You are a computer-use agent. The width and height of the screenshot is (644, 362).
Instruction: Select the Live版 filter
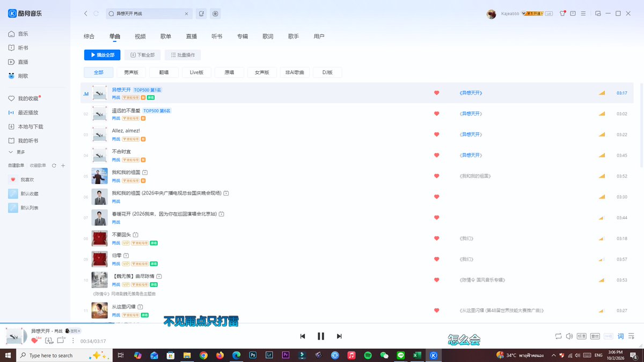coord(197,72)
